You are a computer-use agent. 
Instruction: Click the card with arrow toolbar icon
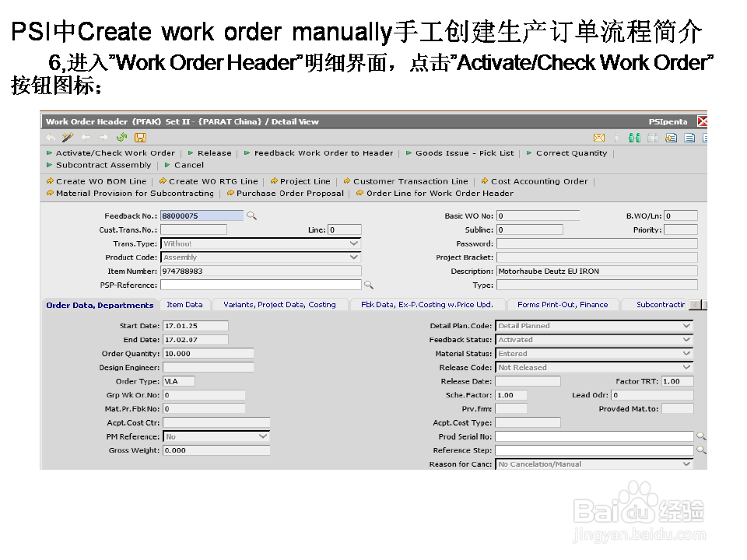(672, 138)
